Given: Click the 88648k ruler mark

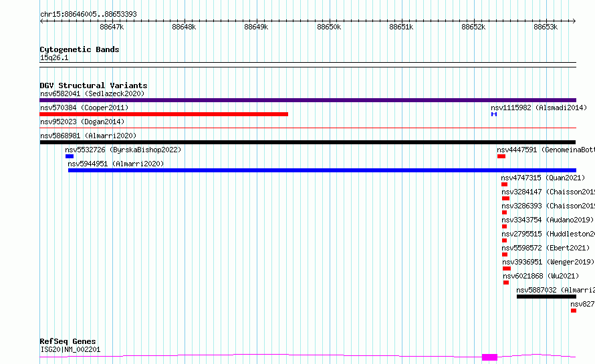Looking at the screenshot, I should click(184, 27).
